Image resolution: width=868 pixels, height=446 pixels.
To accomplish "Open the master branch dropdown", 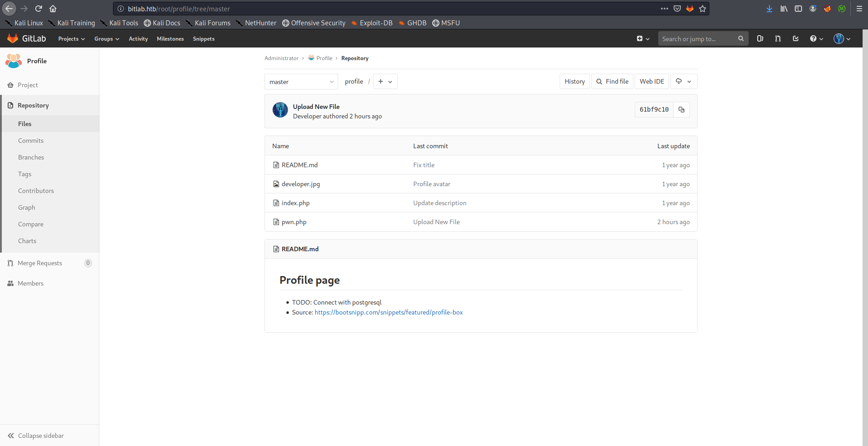I will click(x=301, y=82).
